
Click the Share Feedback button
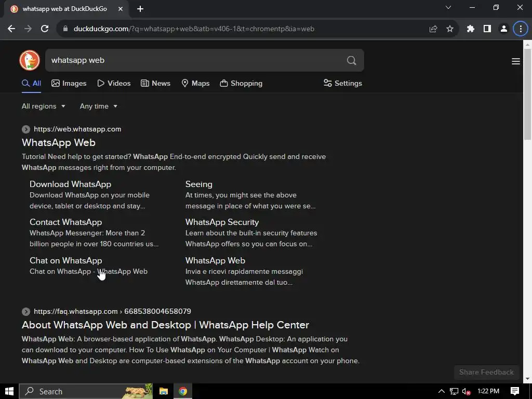coord(486,372)
